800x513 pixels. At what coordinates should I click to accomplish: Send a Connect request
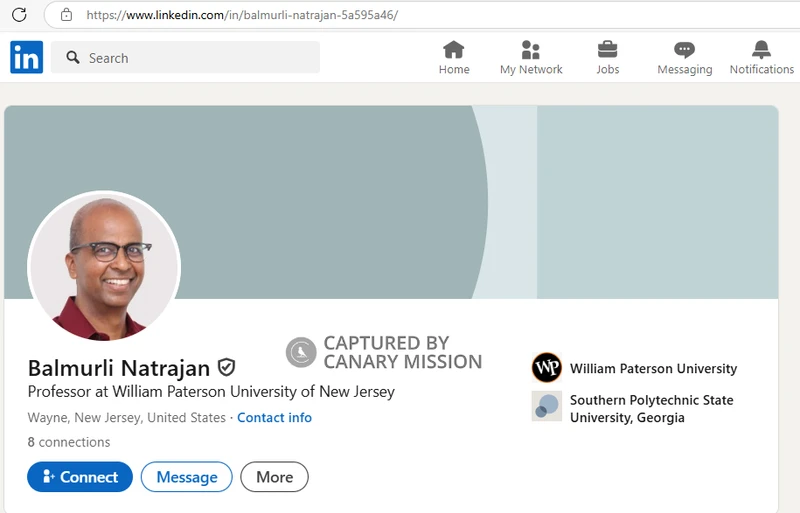[x=80, y=477]
